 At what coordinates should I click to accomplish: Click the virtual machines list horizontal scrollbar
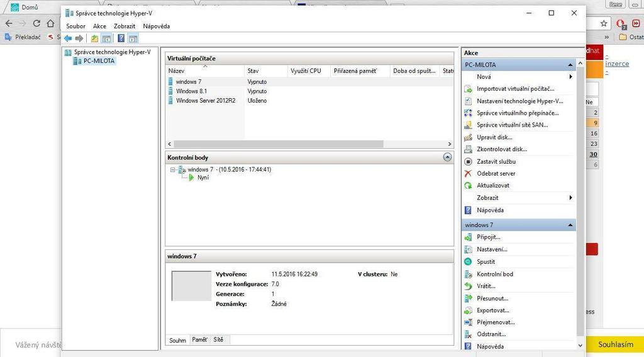279,144
